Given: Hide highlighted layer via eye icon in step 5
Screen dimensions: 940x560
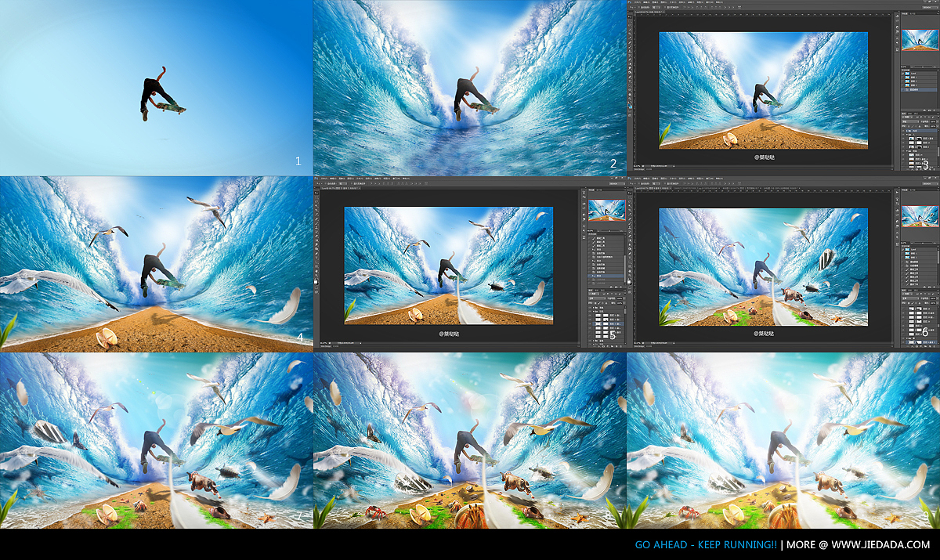Looking at the screenshot, I should pos(590,323).
